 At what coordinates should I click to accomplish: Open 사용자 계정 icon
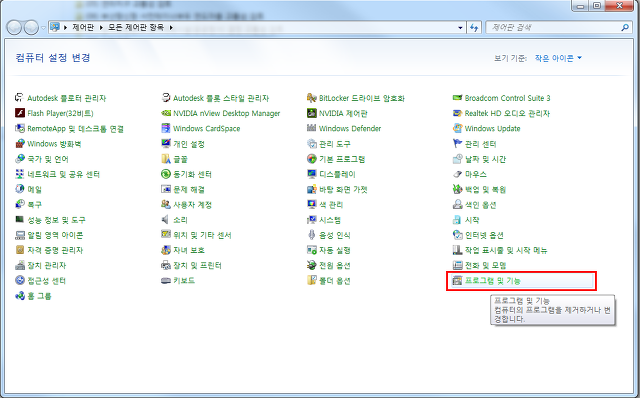pos(166,205)
